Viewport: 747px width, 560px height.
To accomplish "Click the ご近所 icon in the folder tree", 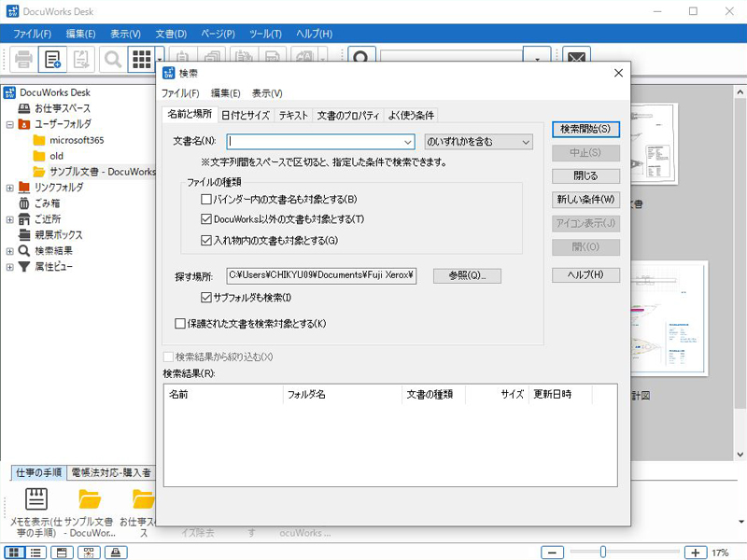I will click(24, 219).
